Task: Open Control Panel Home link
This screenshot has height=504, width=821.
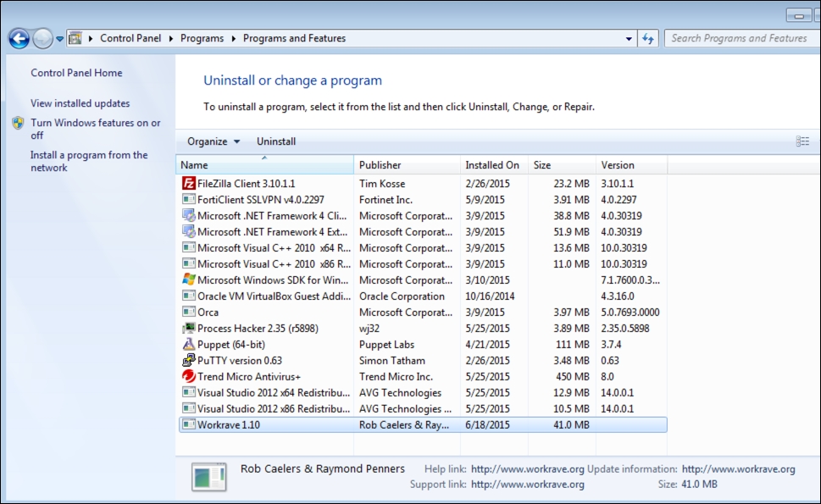Action: 76,73
